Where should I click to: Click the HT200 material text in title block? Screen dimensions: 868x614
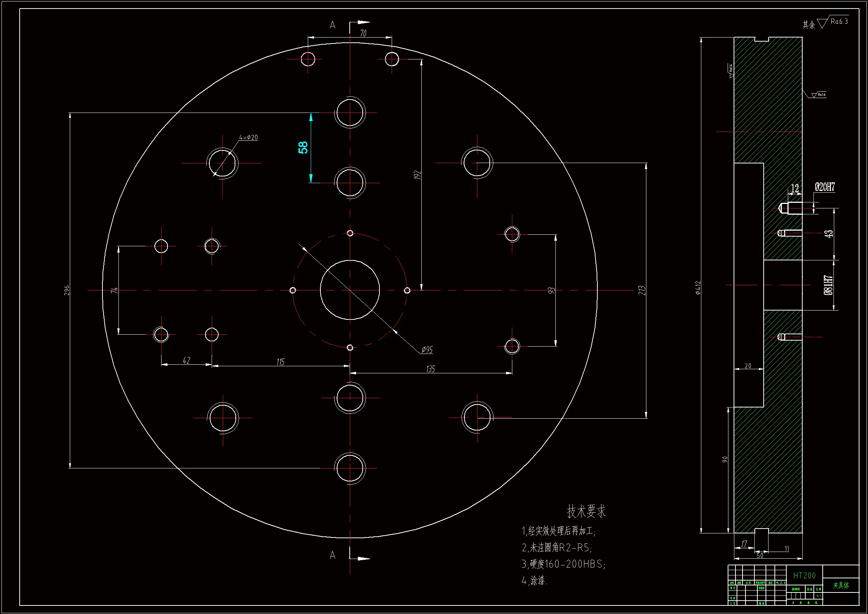(x=804, y=575)
